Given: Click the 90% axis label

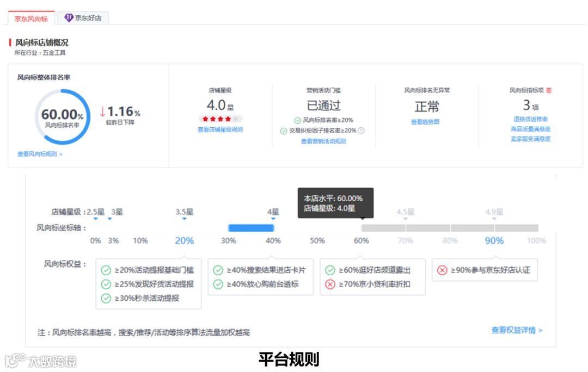Looking at the screenshot, I should tap(494, 240).
